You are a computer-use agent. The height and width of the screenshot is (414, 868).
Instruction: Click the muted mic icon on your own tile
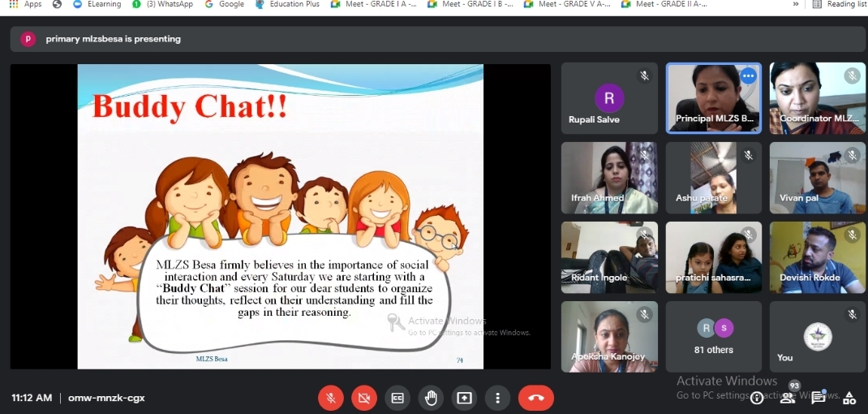[x=853, y=315]
